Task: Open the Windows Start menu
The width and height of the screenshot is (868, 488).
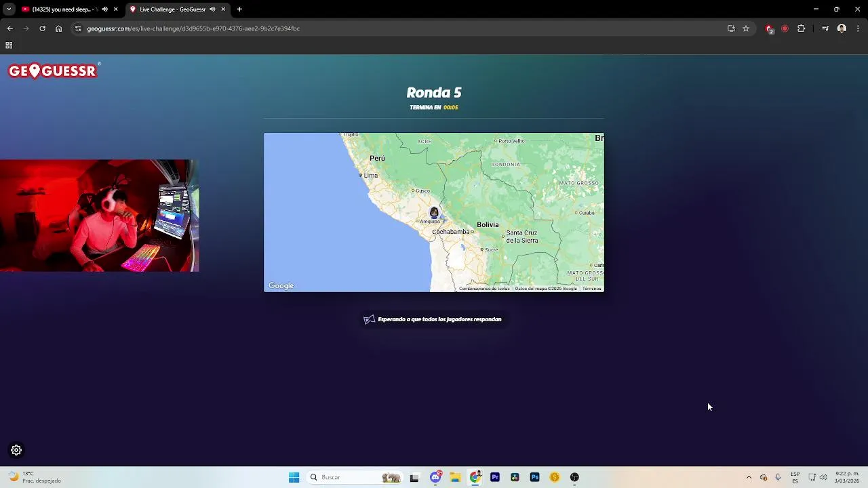Action: click(294, 477)
